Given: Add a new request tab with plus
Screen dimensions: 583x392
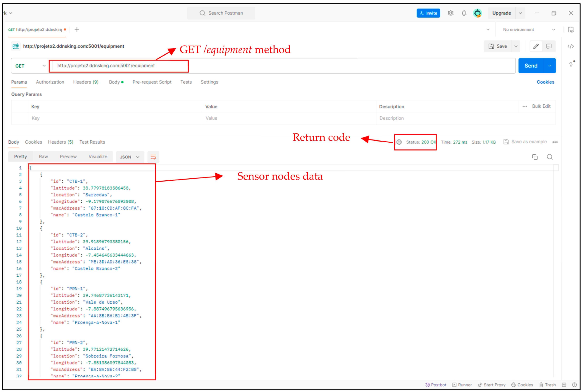Looking at the screenshot, I should pyautogui.click(x=77, y=30).
